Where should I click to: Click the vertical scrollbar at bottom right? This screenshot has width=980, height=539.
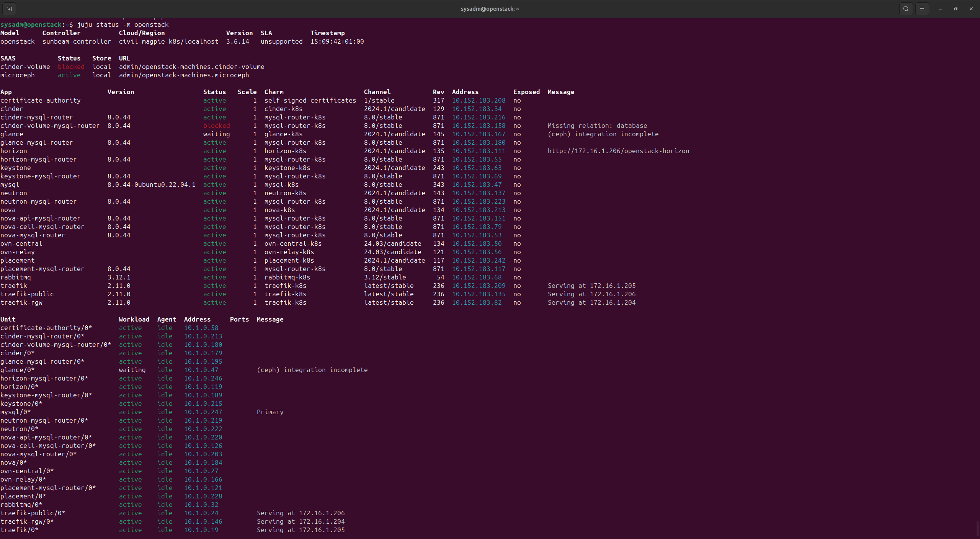click(977, 528)
